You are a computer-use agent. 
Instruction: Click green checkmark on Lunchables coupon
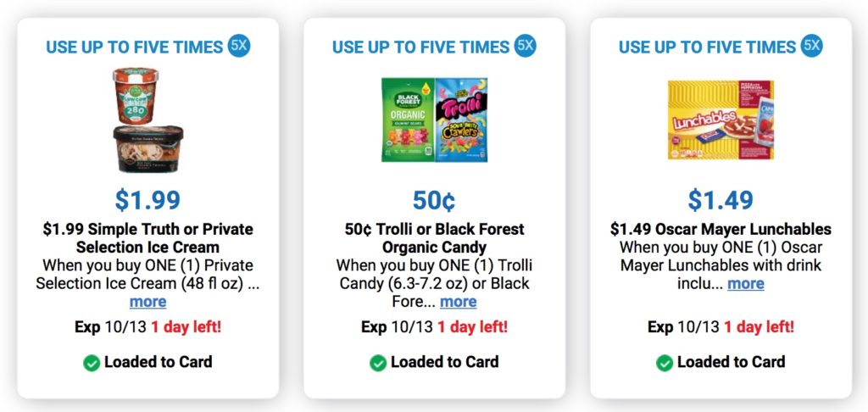[665, 364]
